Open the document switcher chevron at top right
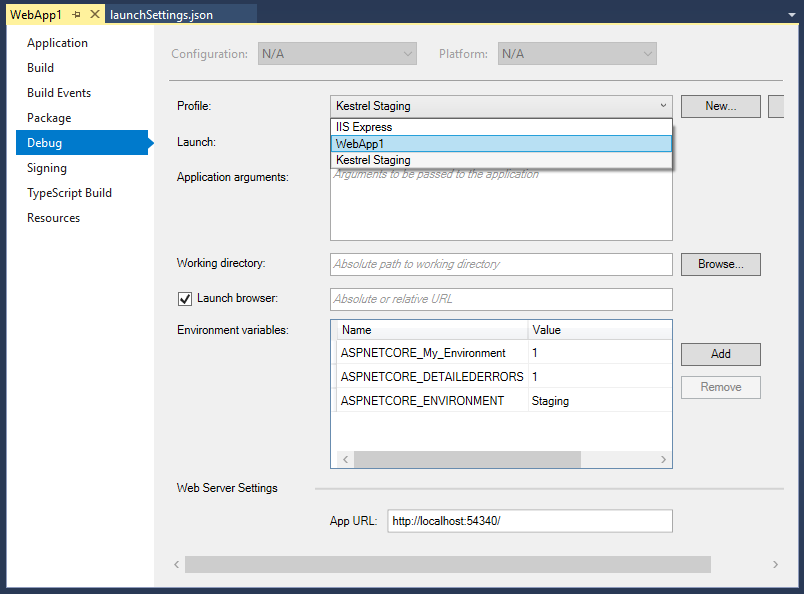This screenshot has height=595, width=805. click(x=793, y=14)
